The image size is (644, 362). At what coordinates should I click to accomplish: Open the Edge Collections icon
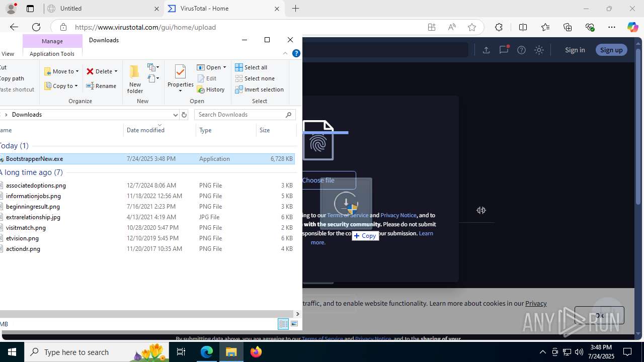pos(568,27)
